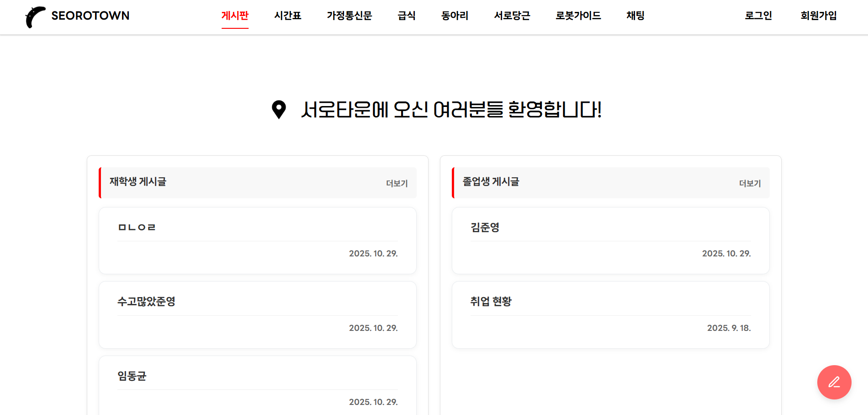Open the 채팅 menu
Screen dimensions: 868x415
pyautogui.click(x=635, y=16)
